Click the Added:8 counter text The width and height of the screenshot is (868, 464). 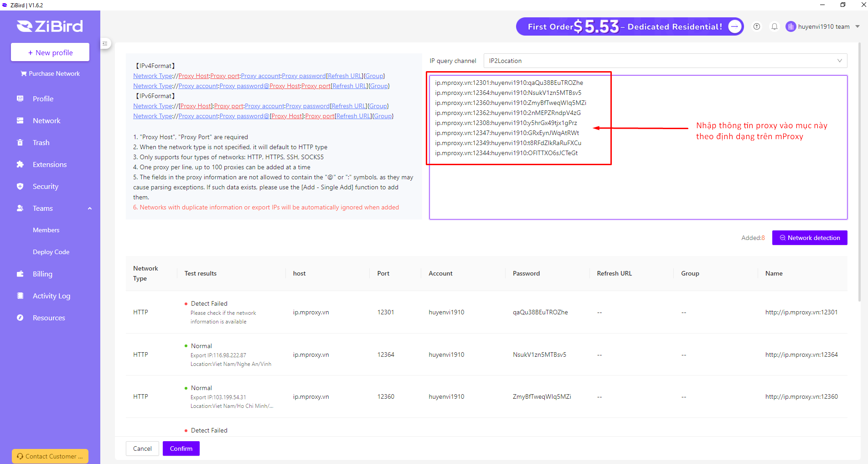(753, 238)
